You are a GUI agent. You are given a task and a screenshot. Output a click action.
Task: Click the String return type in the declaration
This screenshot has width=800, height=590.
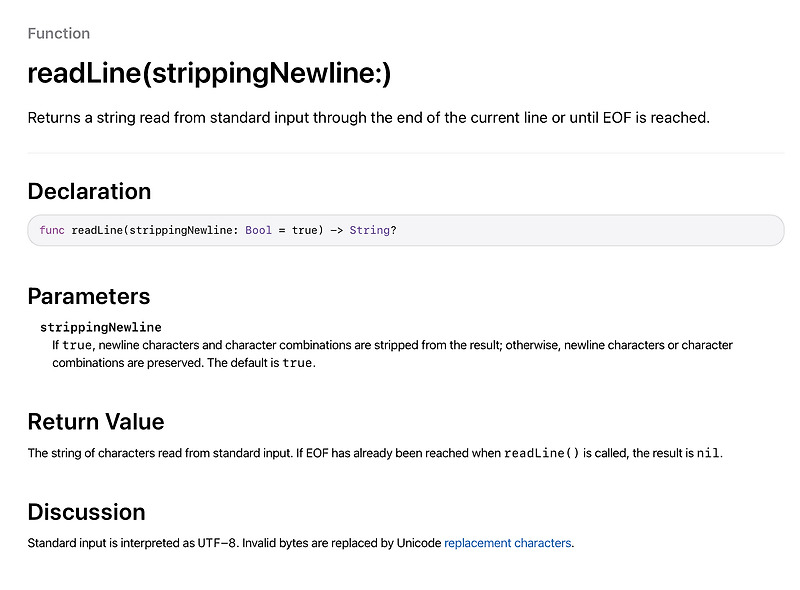(369, 230)
